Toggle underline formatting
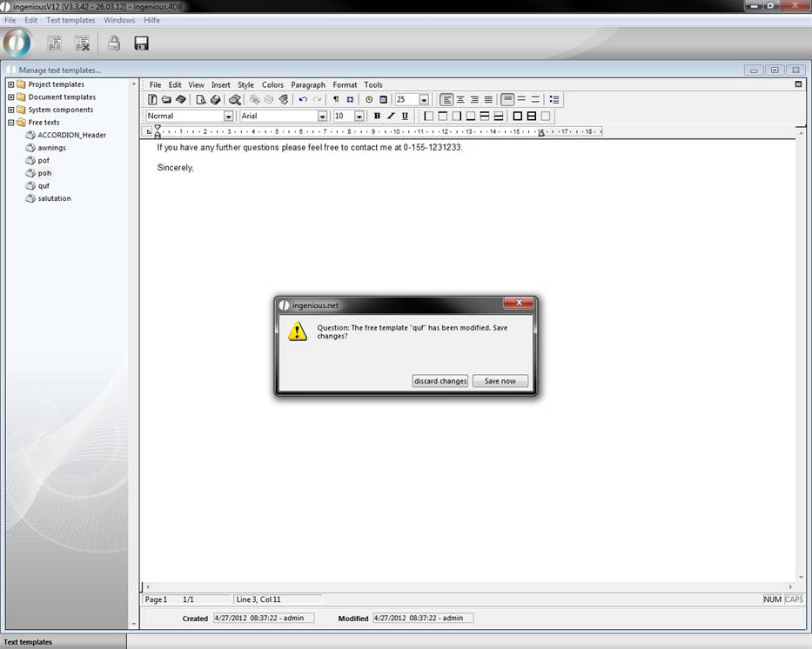The image size is (812, 649). [405, 116]
